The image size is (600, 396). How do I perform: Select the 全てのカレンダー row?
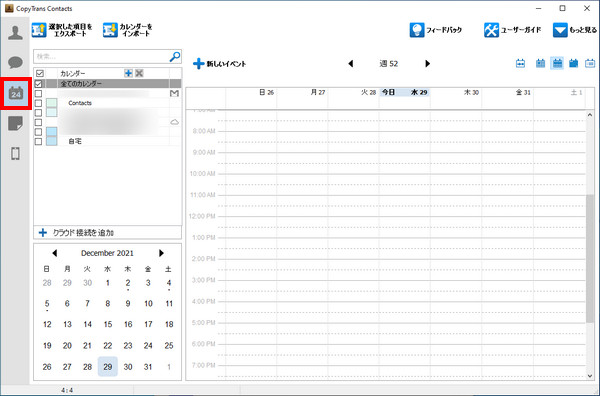(x=108, y=83)
